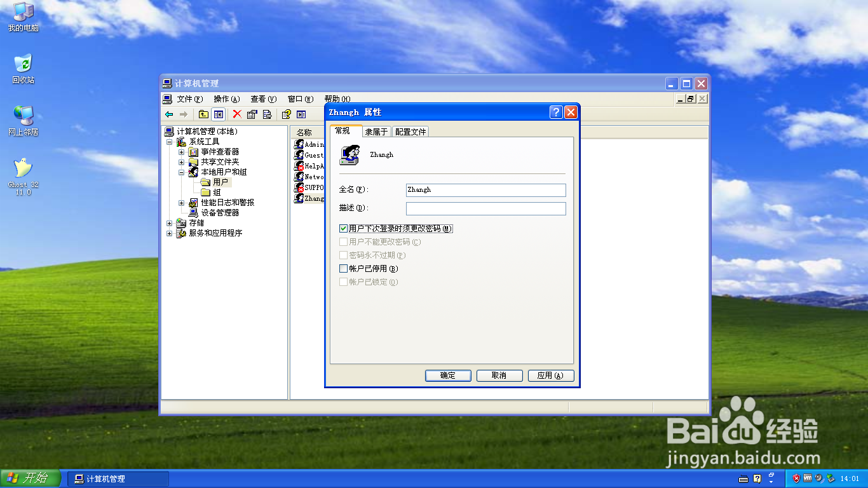Select the SUPPORT user entry in list
This screenshot has width=868, height=488.
pos(309,187)
